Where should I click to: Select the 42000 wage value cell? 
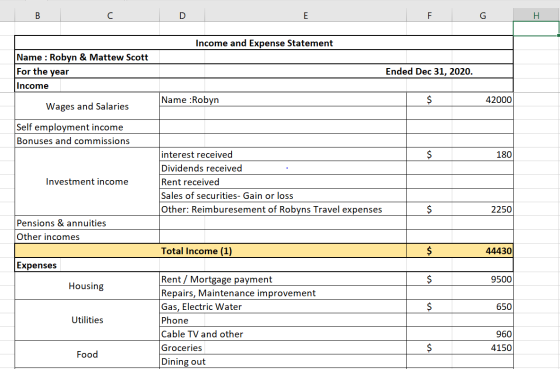pos(482,100)
